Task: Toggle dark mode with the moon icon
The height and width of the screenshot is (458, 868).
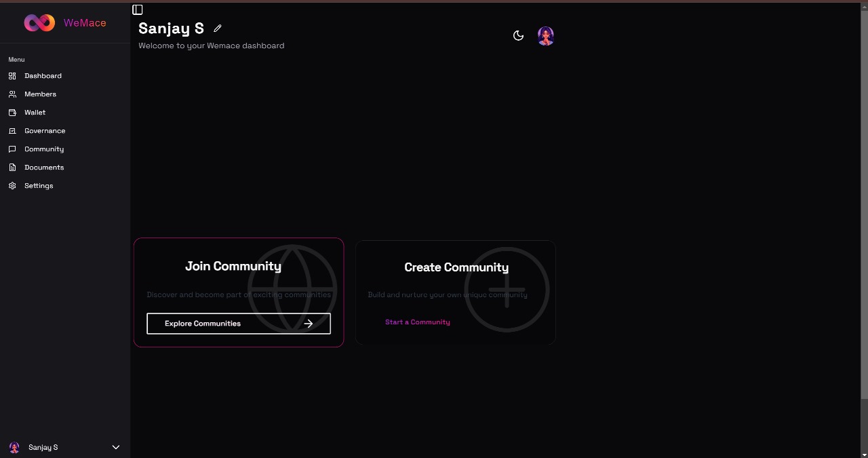Action: [x=518, y=35]
